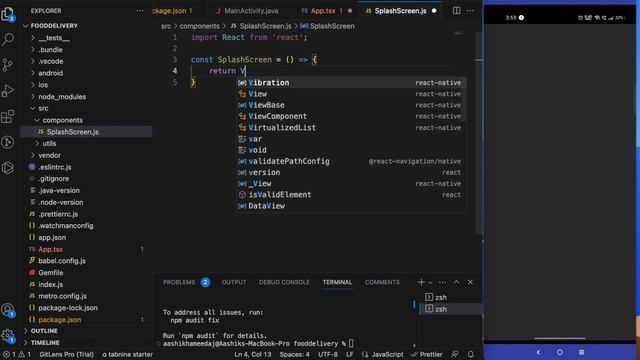Open metro.config.js in the file tree
This screenshot has height=360, width=640.
62,296
